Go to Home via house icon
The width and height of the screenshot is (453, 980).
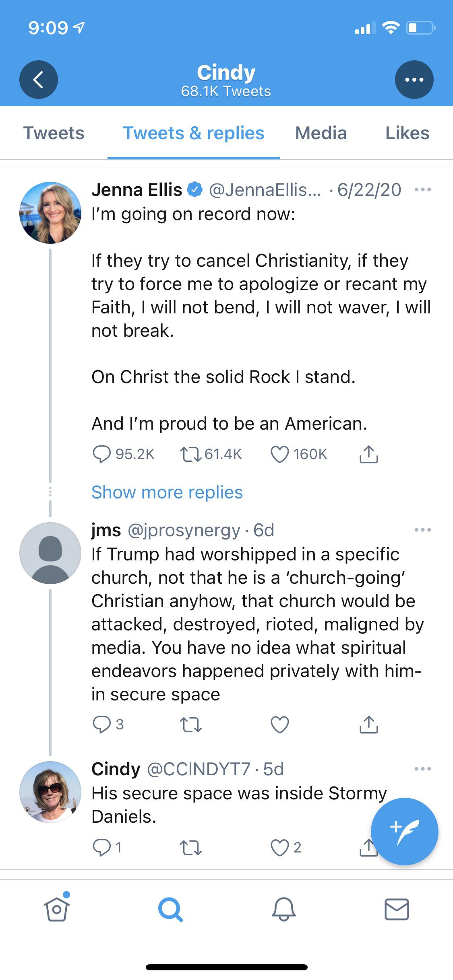tap(56, 910)
